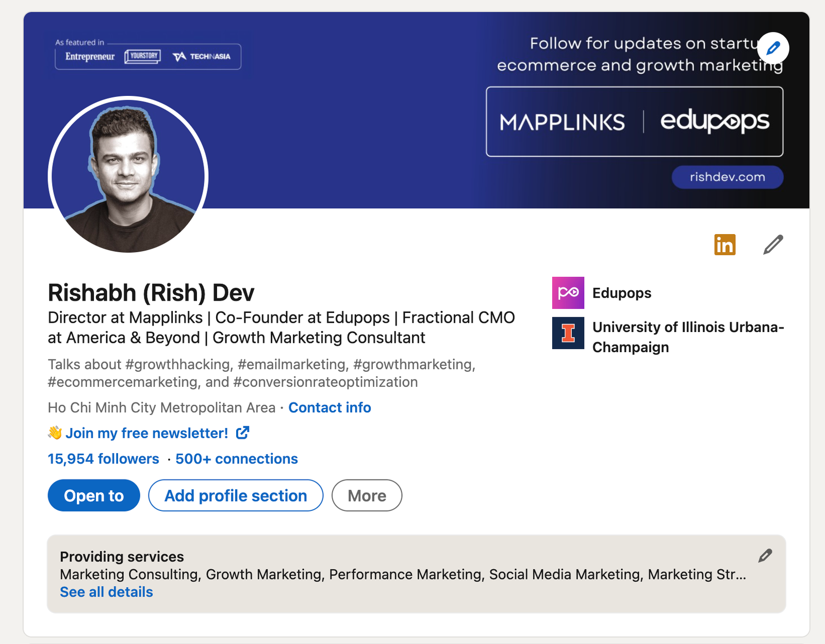Edit profile intro with pencil icon
This screenshot has width=825, height=644.
coord(773,244)
